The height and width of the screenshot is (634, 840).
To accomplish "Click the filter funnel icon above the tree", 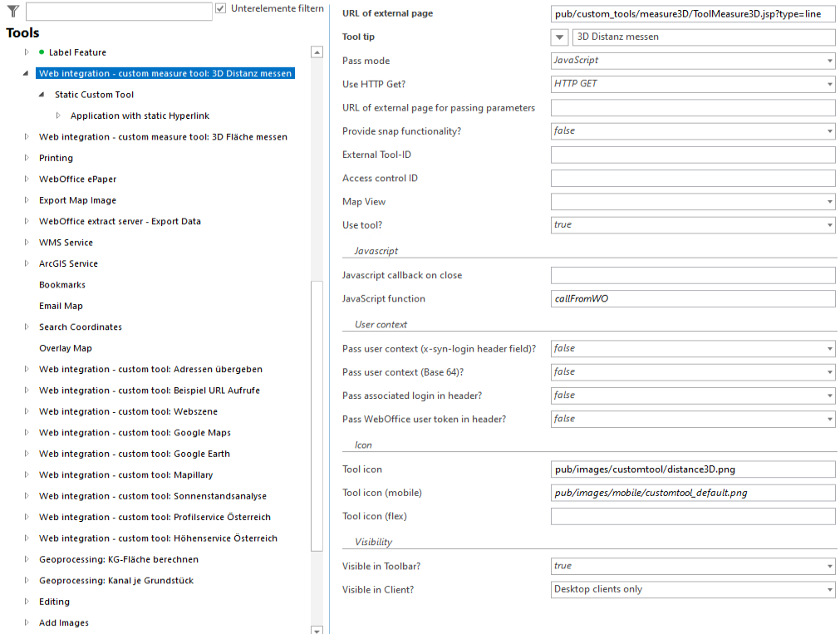I will click(12, 11).
